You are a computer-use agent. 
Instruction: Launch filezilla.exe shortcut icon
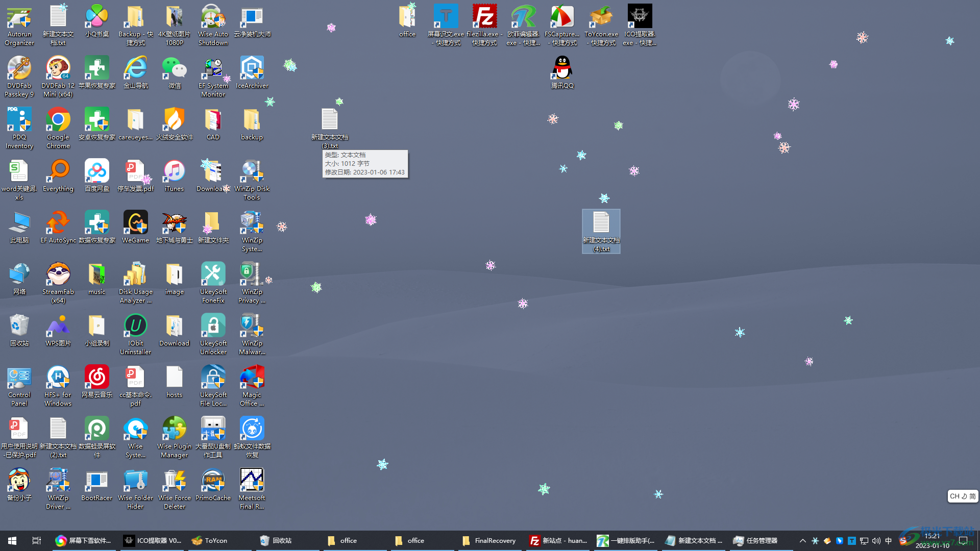click(484, 26)
